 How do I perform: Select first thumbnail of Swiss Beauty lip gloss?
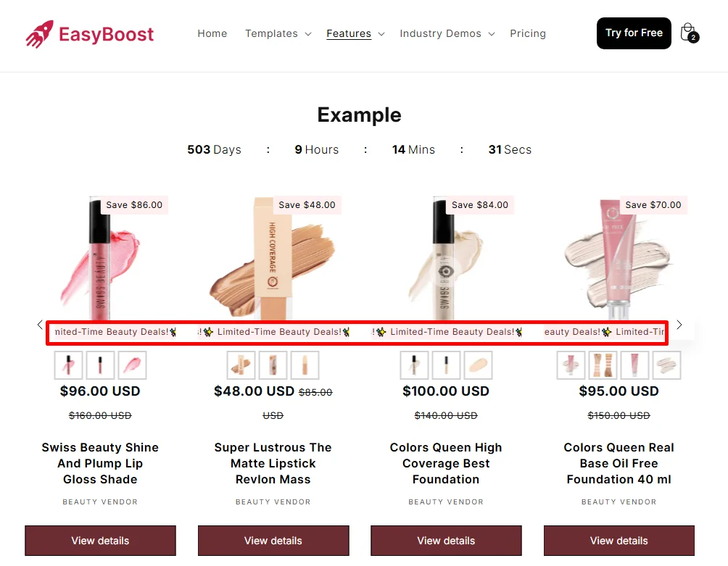(x=69, y=365)
